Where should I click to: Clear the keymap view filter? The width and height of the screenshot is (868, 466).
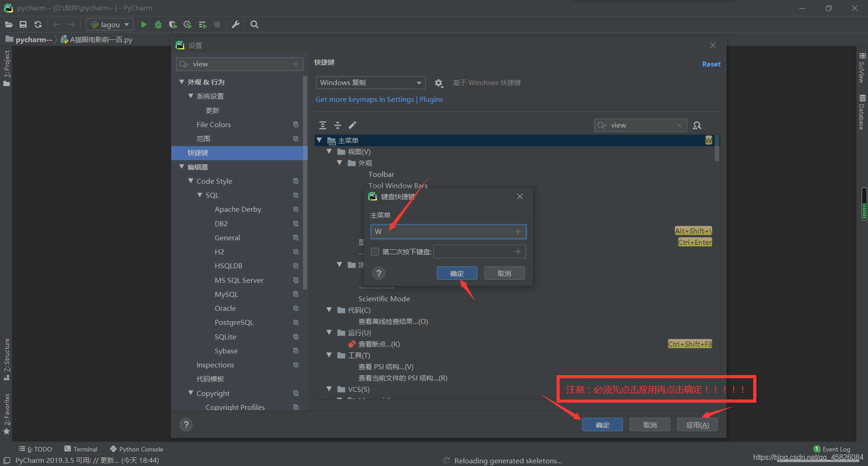point(679,125)
